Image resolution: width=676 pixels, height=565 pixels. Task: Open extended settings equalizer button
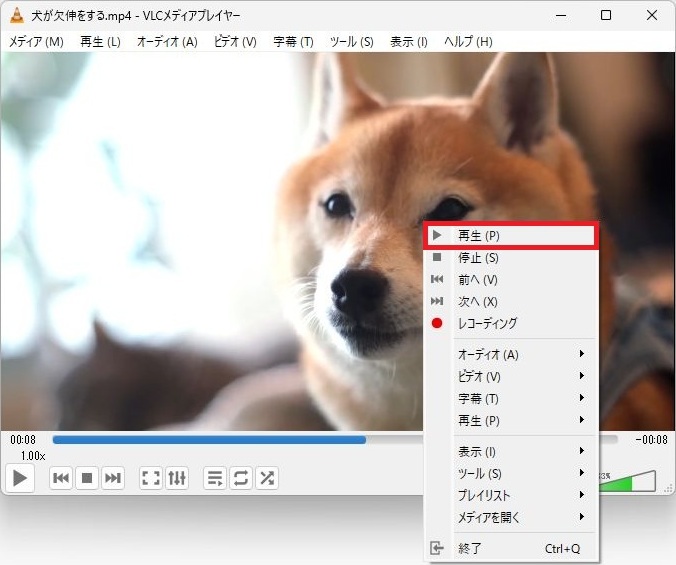[x=177, y=478]
